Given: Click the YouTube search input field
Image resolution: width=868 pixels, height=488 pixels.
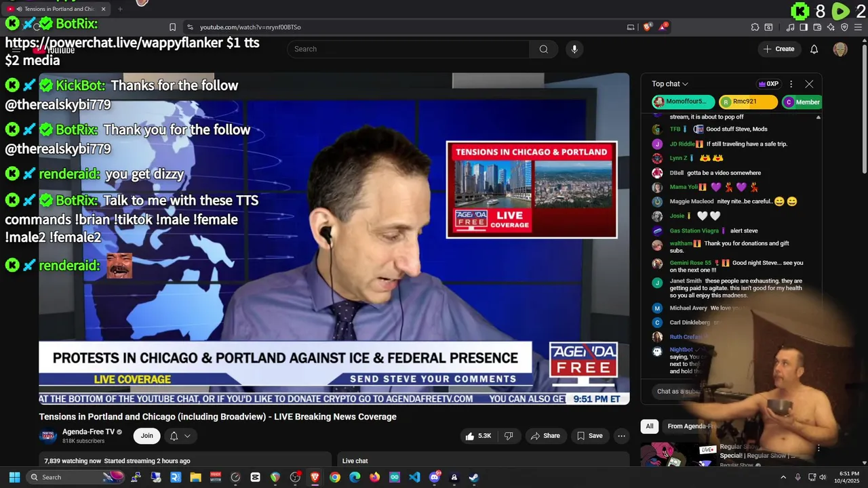Looking at the screenshot, I should (x=408, y=49).
